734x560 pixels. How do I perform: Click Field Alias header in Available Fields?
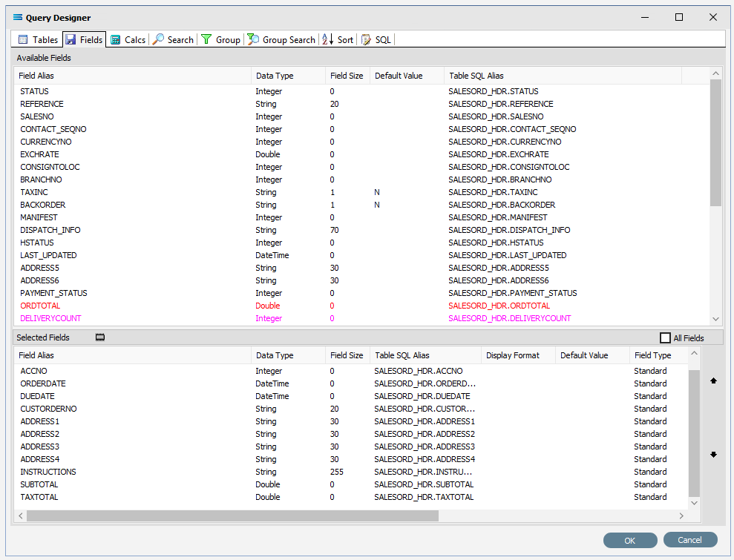pos(133,76)
